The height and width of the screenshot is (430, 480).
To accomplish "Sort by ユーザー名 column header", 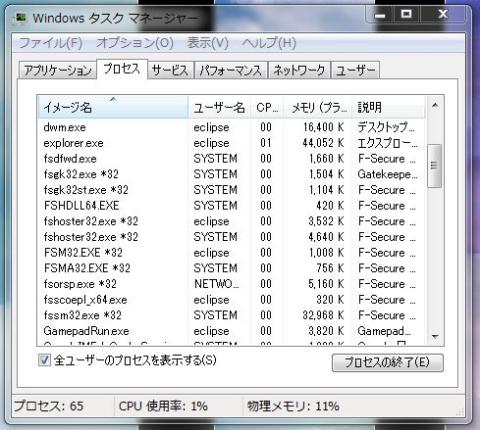I will [x=219, y=107].
